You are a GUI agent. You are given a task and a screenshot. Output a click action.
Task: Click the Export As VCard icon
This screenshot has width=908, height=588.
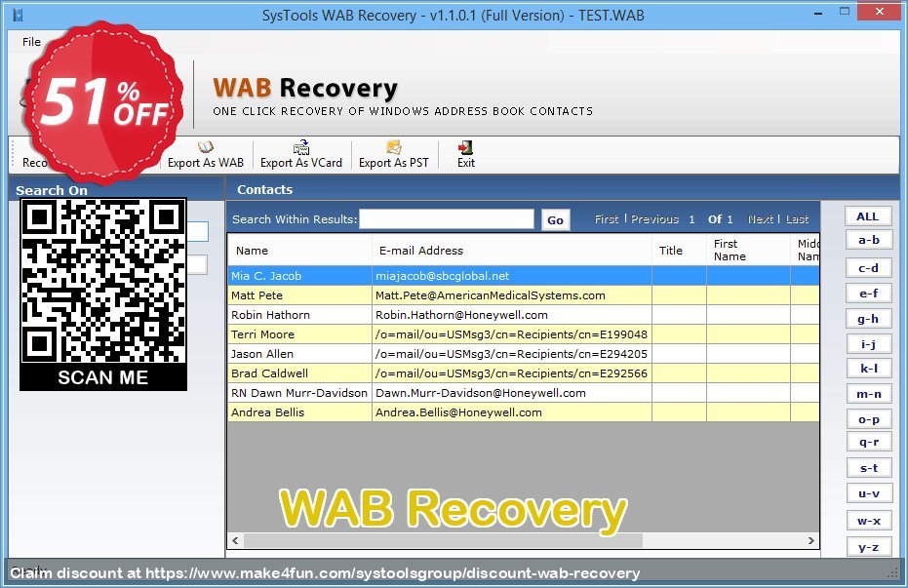click(301, 147)
